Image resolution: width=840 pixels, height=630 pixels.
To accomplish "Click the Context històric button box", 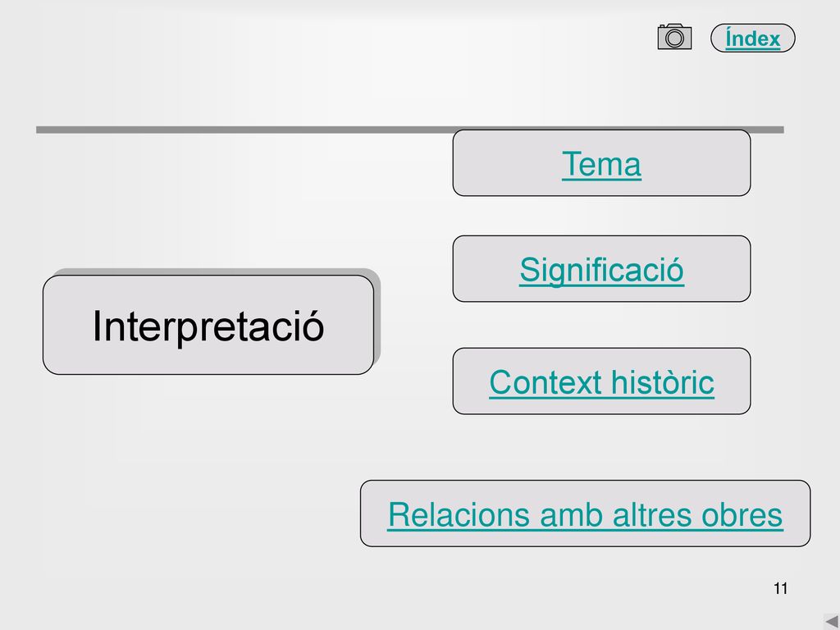I will (601, 381).
